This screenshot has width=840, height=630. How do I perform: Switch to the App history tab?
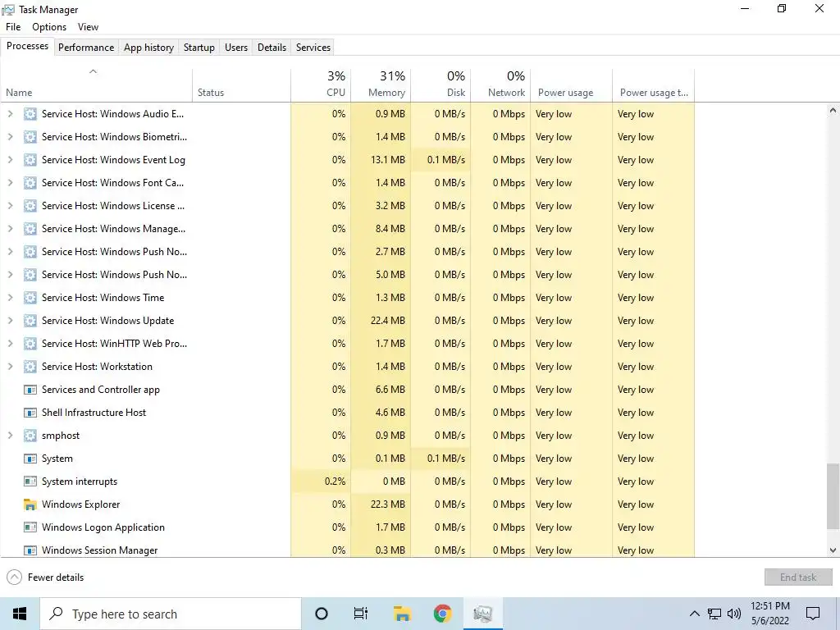click(149, 47)
